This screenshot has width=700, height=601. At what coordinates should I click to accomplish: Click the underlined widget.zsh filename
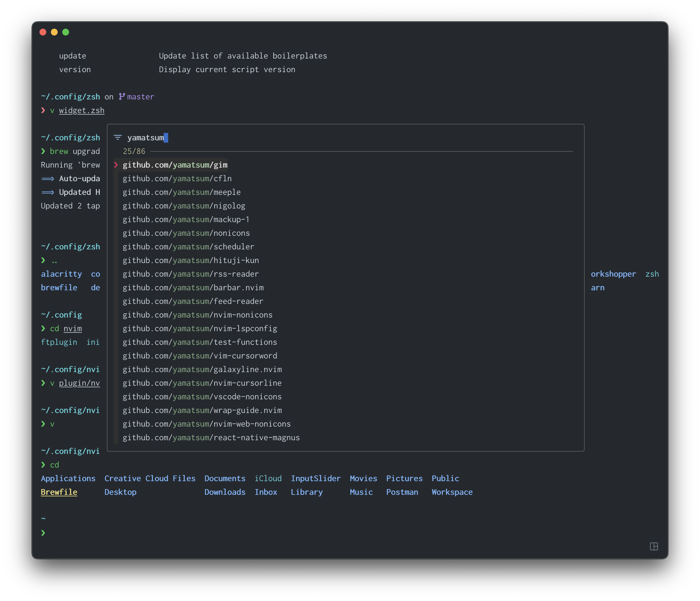click(x=82, y=110)
